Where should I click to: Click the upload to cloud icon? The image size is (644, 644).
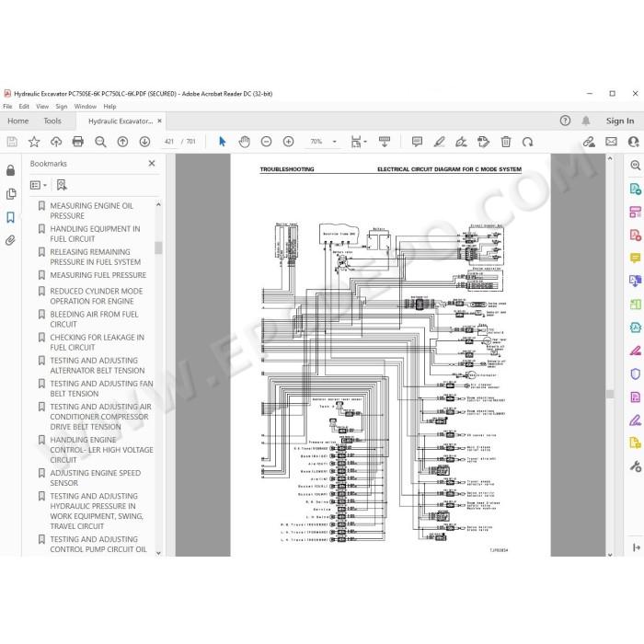(56, 142)
